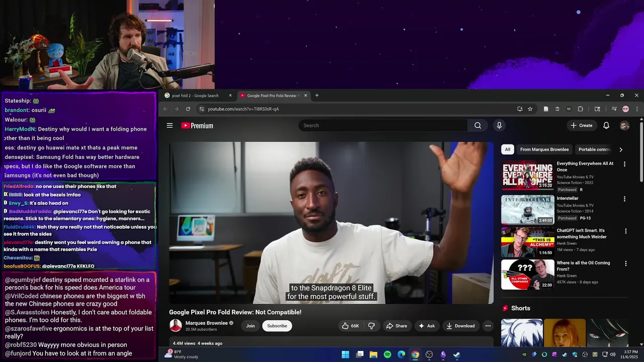Viewport: 644px width, 362px height.
Task: Open a new Chrome tab
Action: (x=316, y=96)
